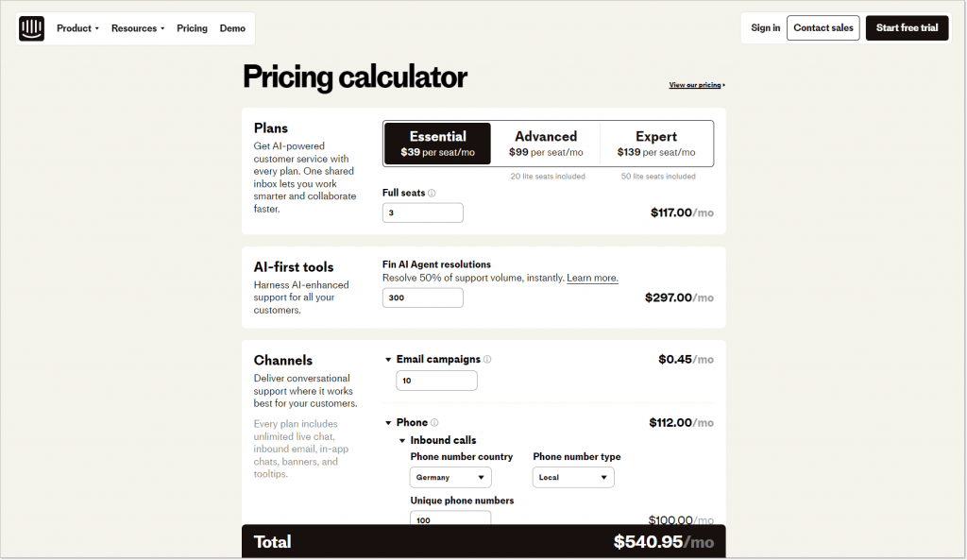967x560 pixels.
Task: Open the Demo page from the navigation
Action: (232, 27)
